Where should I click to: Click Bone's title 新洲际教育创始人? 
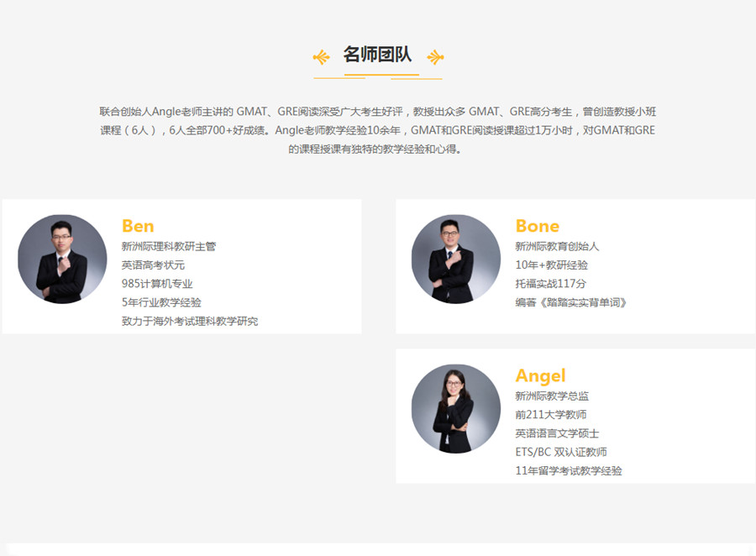pyautogui.click(x=557, y=247)
